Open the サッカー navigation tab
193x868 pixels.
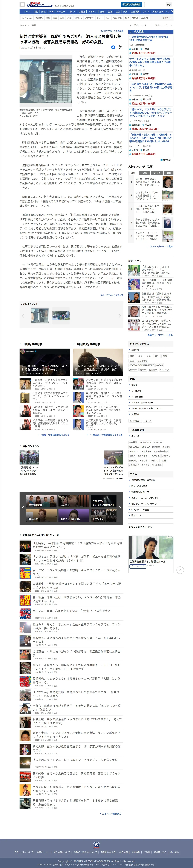[61, 11]
